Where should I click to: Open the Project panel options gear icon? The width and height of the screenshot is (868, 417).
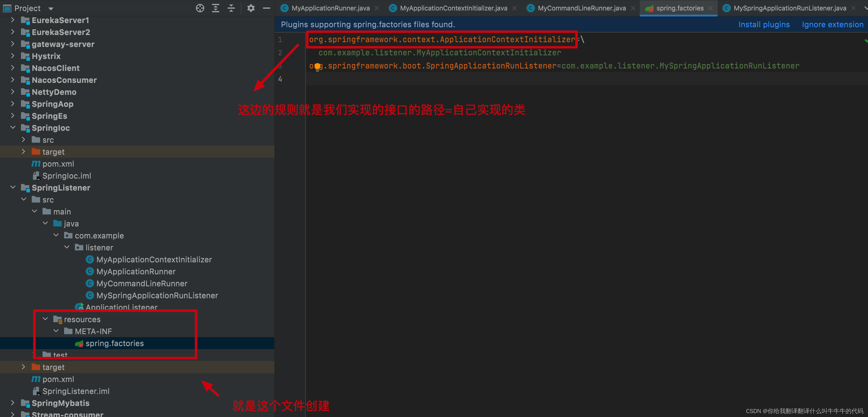[251, 8]
